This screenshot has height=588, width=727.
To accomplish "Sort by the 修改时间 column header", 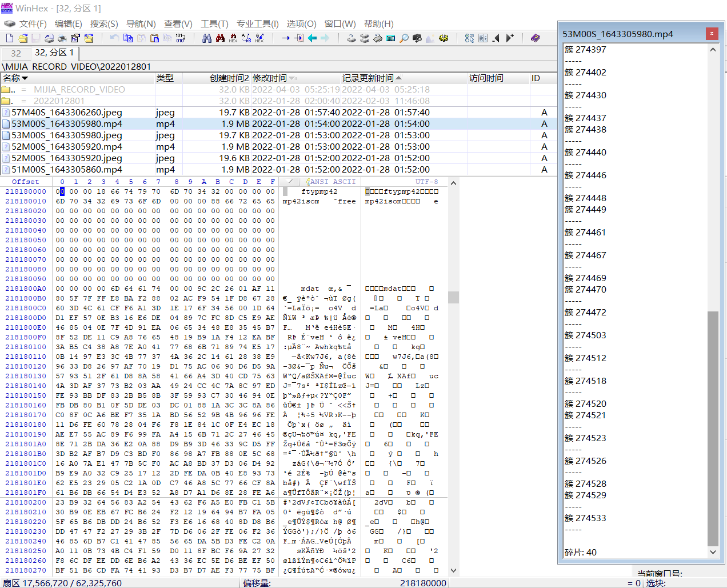I will point(295,78).
